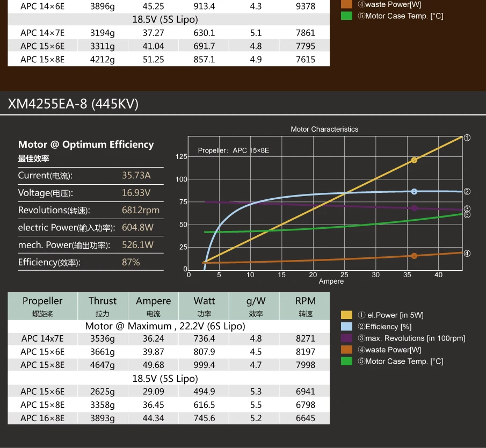Click the watt value 999.4

click(204, 365)
